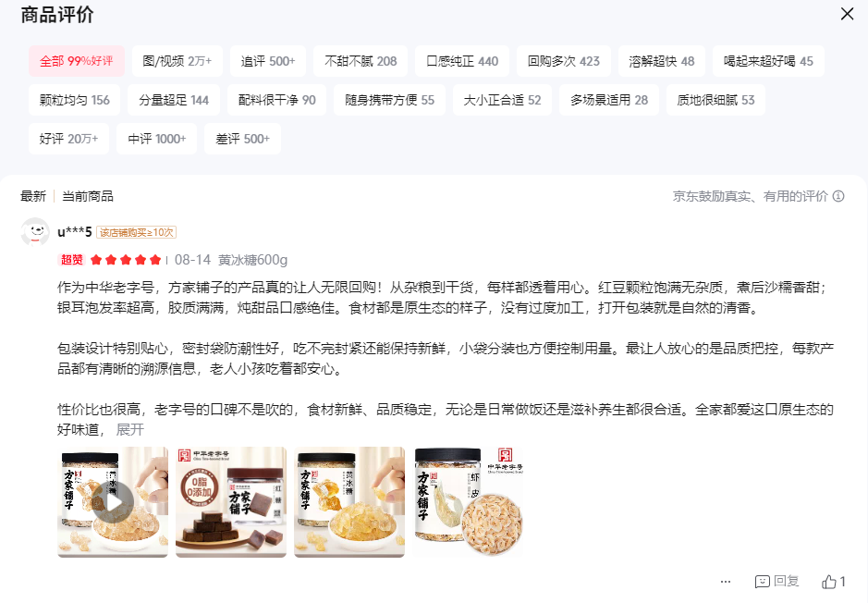Click the 超赞 rating badge

tap(71, 260)
